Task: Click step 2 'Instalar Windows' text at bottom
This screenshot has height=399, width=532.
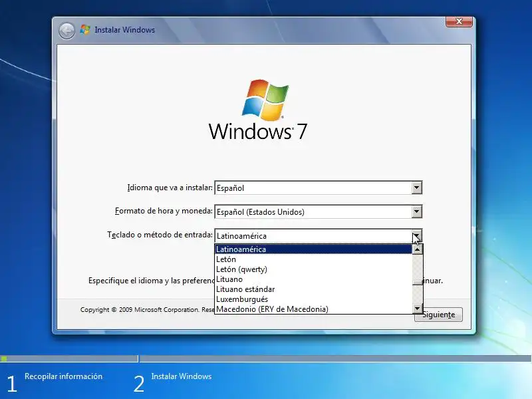Action: (x=182, y=376)
